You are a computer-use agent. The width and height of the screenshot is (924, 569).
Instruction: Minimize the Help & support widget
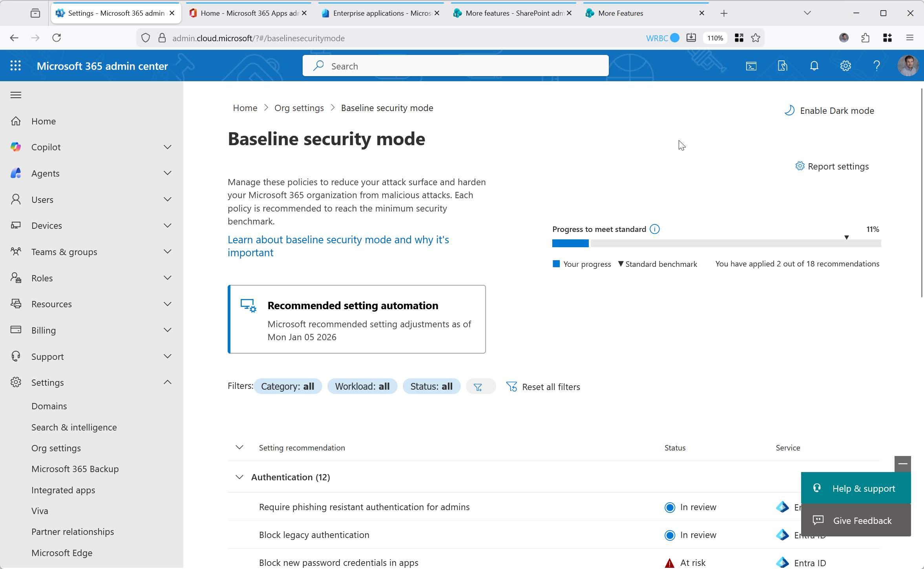tap(902, 464)
